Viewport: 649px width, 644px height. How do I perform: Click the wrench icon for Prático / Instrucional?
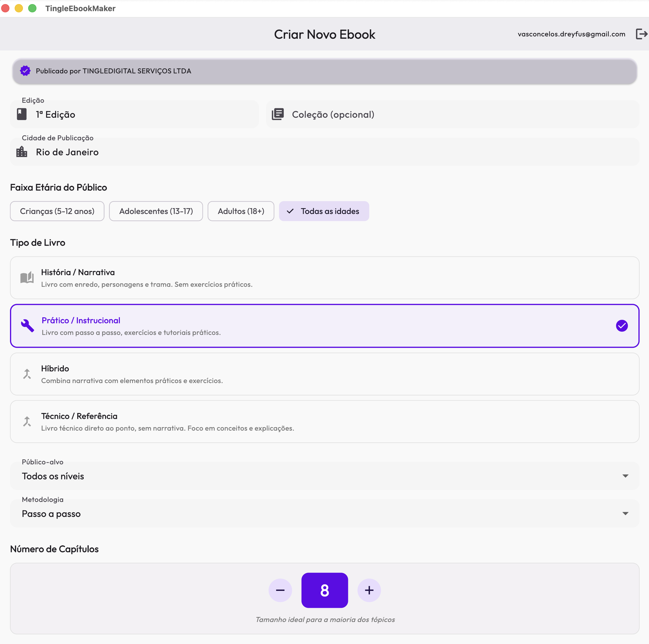[27, 325]
